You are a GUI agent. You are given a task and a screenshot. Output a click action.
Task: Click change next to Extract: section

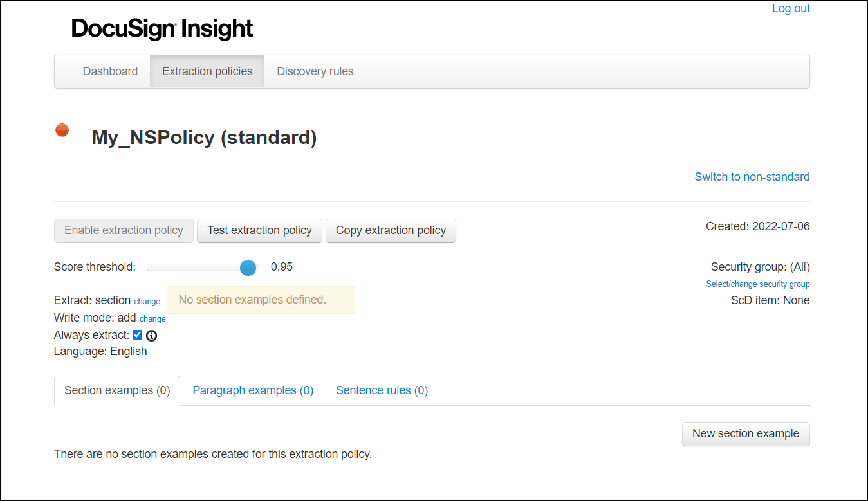pos(147,301)
